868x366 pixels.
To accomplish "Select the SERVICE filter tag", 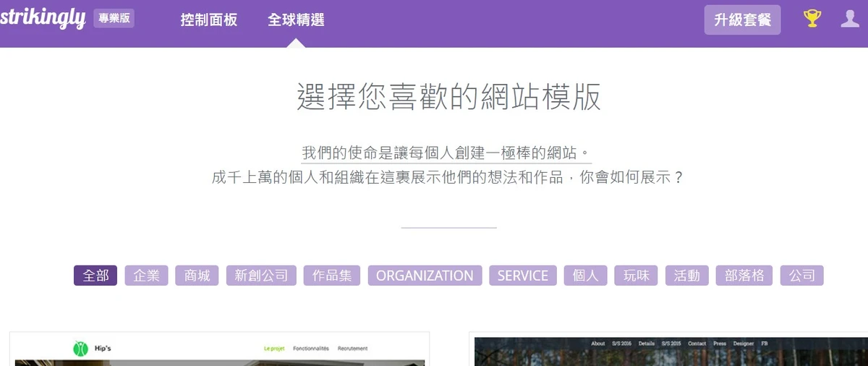I will 522,276.
